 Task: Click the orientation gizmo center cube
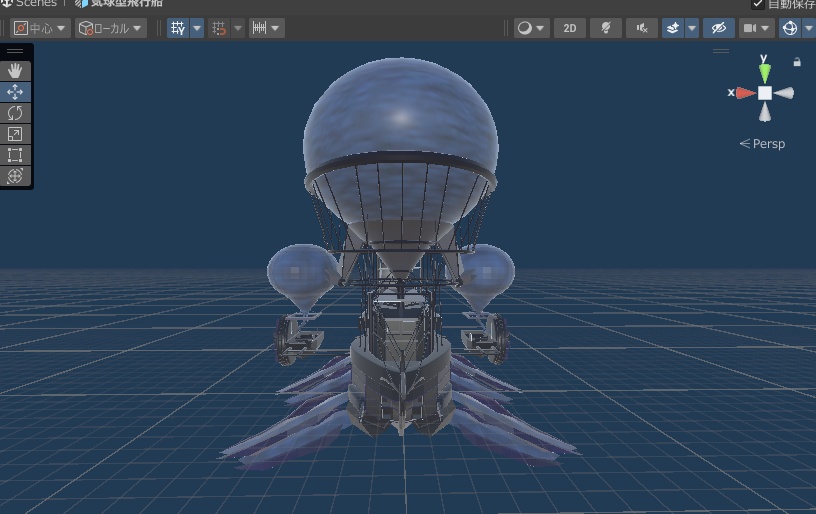coord(764,93)
